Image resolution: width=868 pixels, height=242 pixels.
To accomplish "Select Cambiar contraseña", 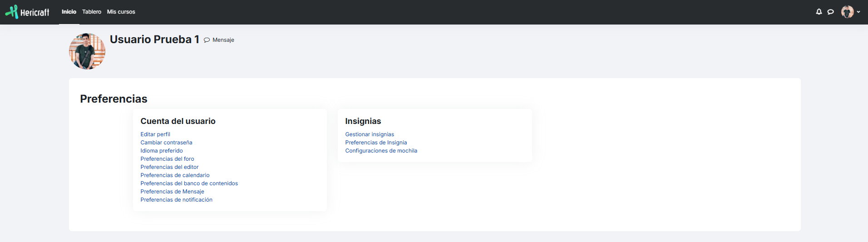I will tap(166, 143).
